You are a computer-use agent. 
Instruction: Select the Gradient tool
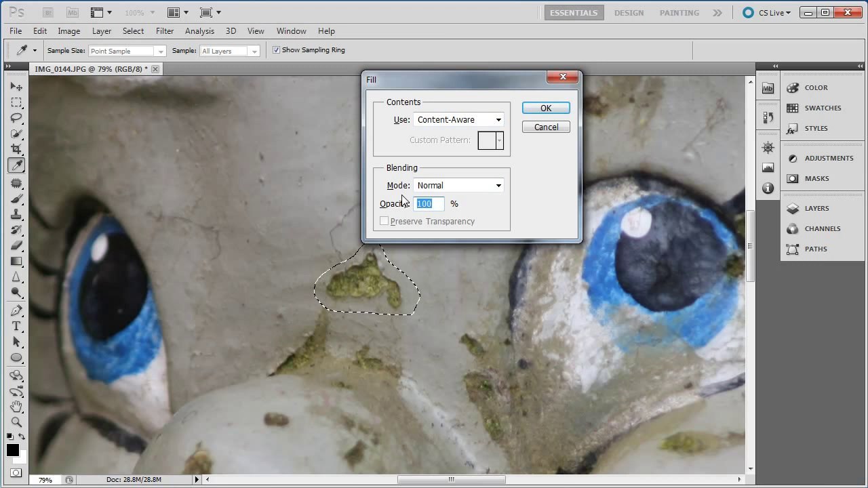tap(16, 261)
